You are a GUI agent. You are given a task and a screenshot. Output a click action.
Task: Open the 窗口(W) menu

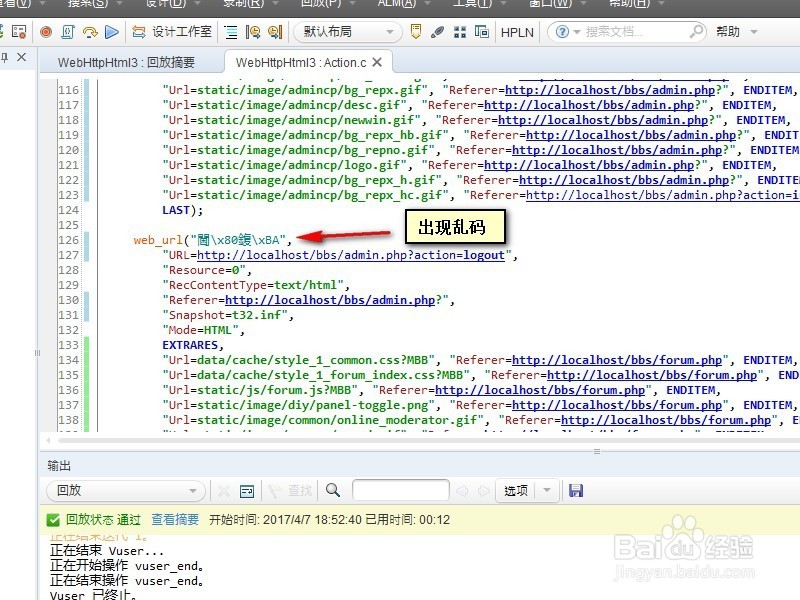pyautogui.click(x=556, y=4)
